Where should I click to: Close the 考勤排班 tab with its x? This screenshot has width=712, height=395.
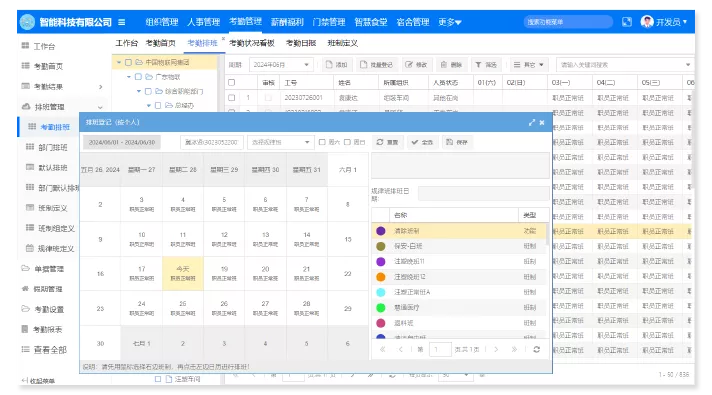223,39
